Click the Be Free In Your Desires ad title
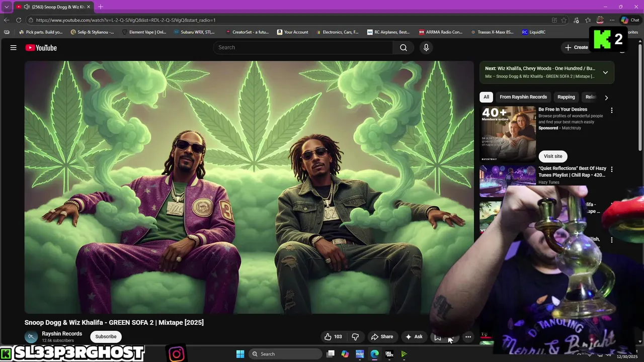Viewport: 644px width, 362px height. coord(563,109)
